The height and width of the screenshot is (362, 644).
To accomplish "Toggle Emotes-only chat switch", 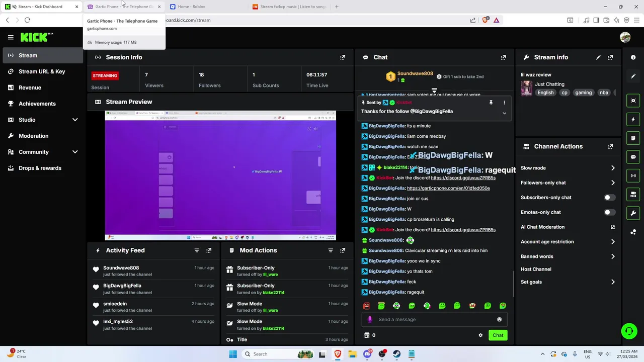I will pyautogui.click(x=609, y=212).
